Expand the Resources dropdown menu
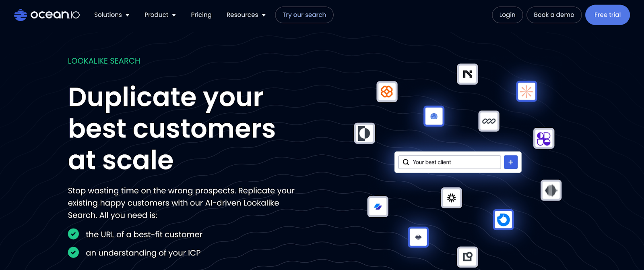Viewport: 644px width, 270px height. tap(246, 15)
